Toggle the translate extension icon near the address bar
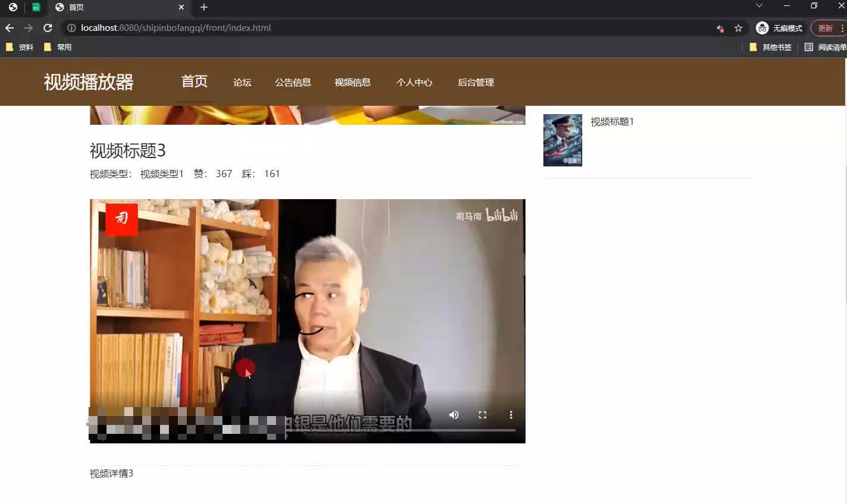The image size is (847, 504). click(720, 27)
